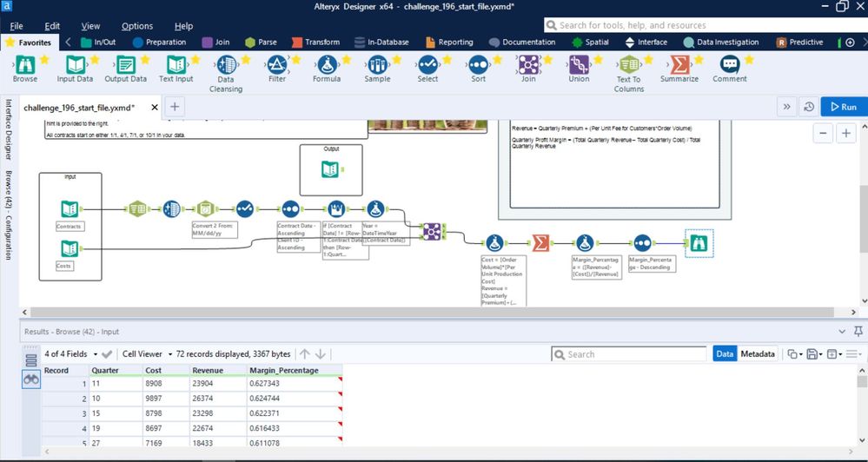
Task: Switch to the Spatial tool category
Action: point(591,42)
